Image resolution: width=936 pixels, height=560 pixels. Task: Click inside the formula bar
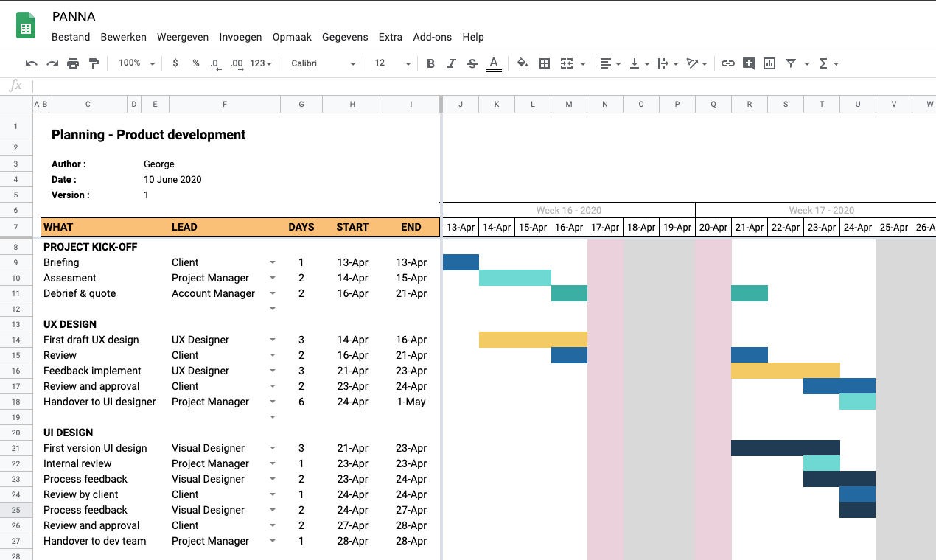pos(483,86)
